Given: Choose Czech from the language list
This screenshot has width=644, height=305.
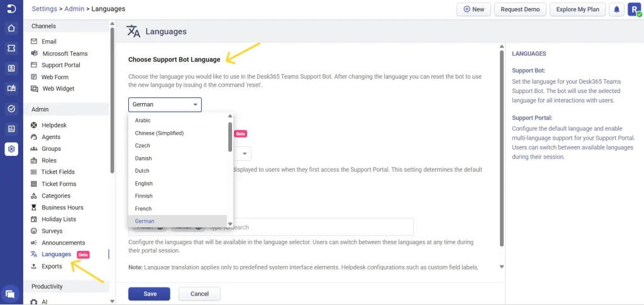Looking at the screenshot, I should click(x=178, y=146).
